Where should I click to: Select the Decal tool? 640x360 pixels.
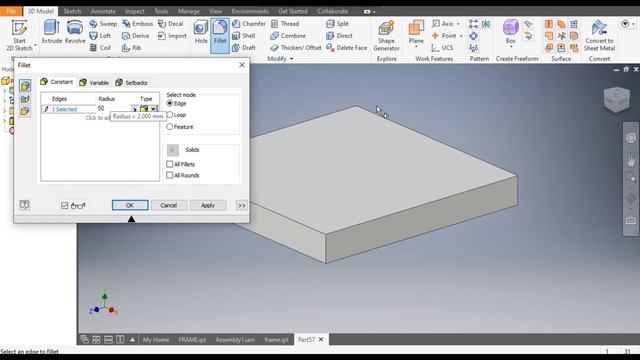(x=171, y=24)
